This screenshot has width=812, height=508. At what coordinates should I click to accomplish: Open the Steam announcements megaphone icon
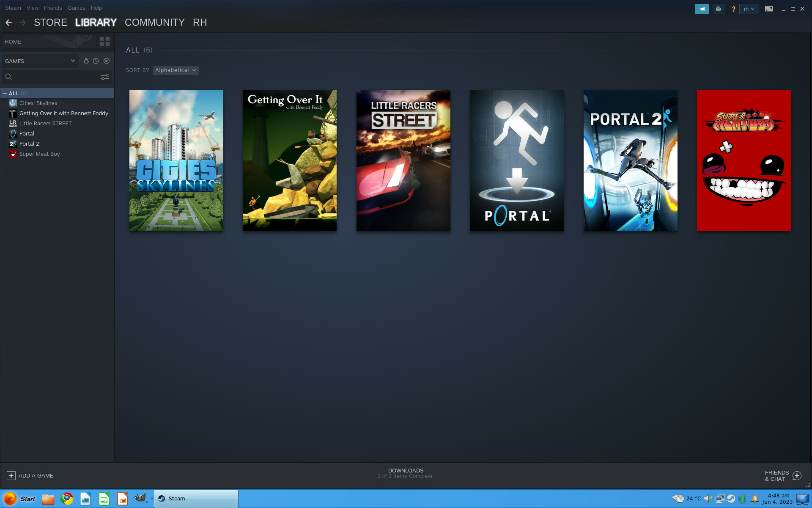coord(702,9)
